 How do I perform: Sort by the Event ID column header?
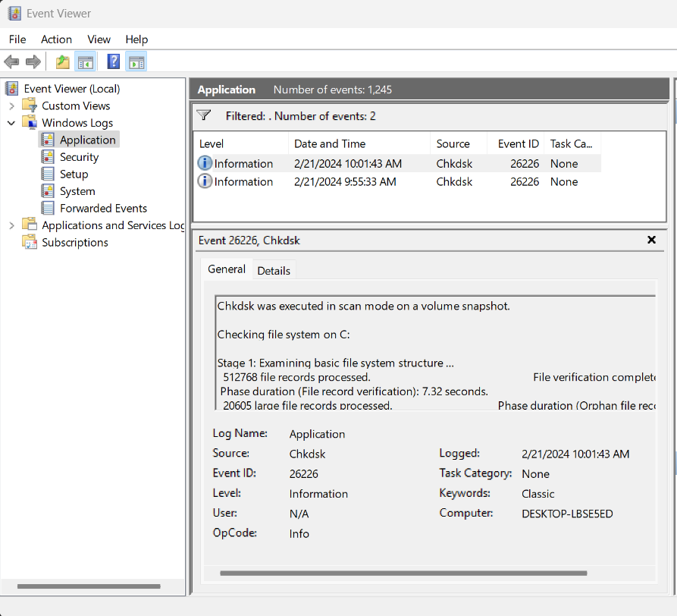(516, 144)
